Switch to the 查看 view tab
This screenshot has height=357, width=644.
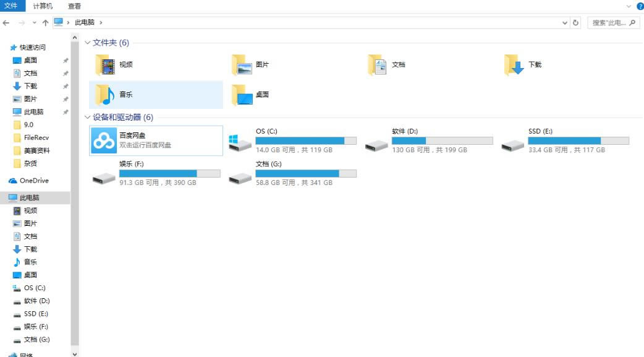[74, 6]
